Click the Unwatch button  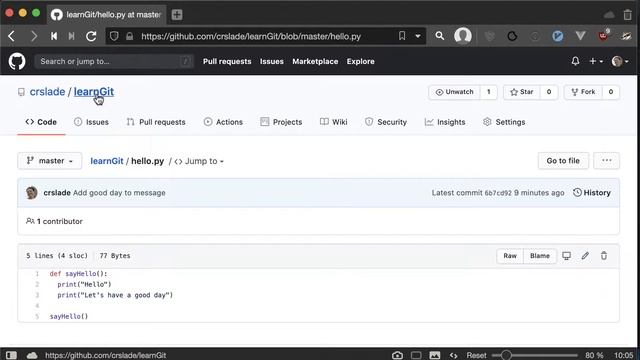click(x=455, y=92)
